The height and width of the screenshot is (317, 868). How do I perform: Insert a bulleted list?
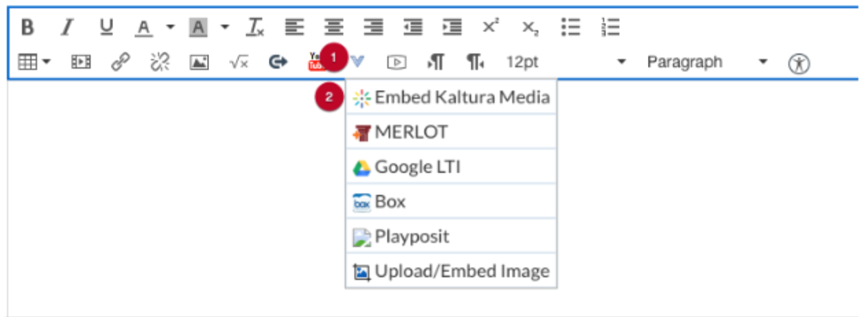tap(570, 27)
